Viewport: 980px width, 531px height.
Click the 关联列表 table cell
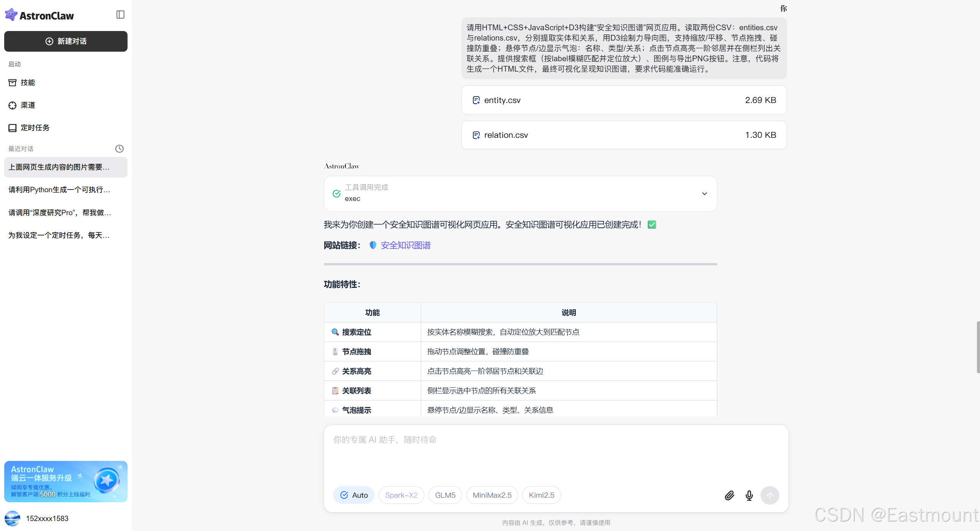(372, 390)
